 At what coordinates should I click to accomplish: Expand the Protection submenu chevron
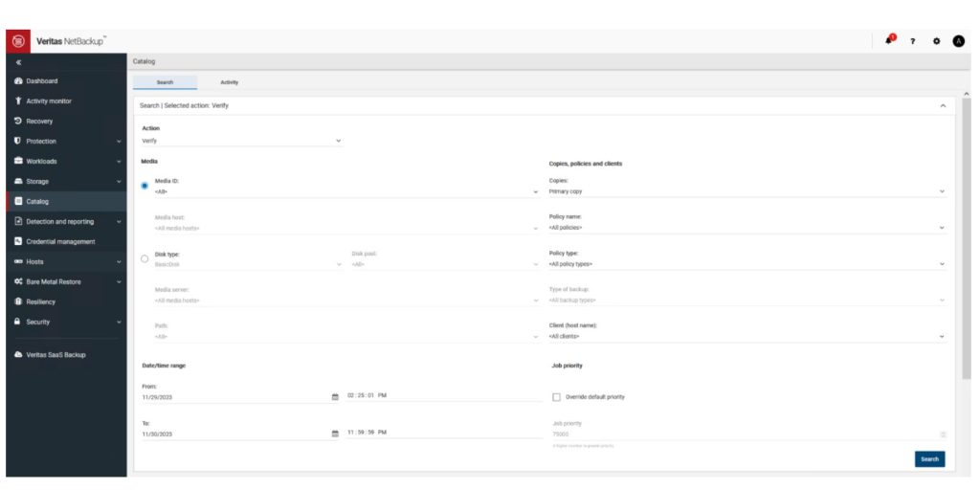pyautogui.click(x=119, y=142)
